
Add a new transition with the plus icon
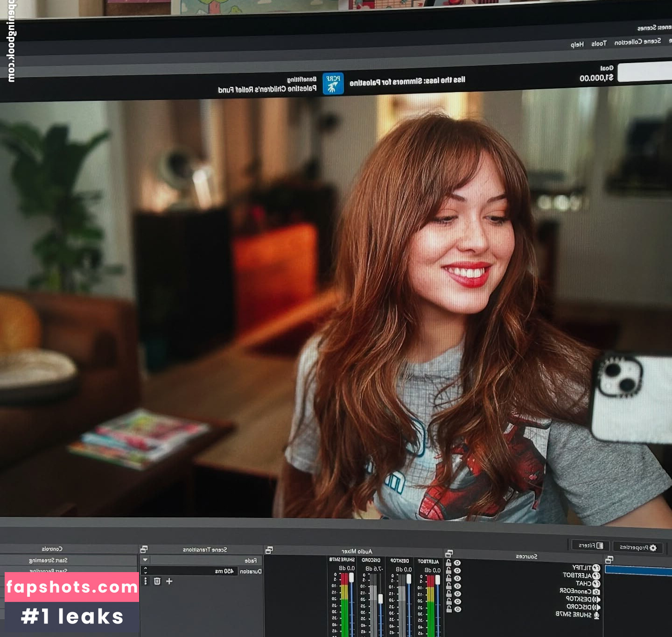click(x=169, y=581)
